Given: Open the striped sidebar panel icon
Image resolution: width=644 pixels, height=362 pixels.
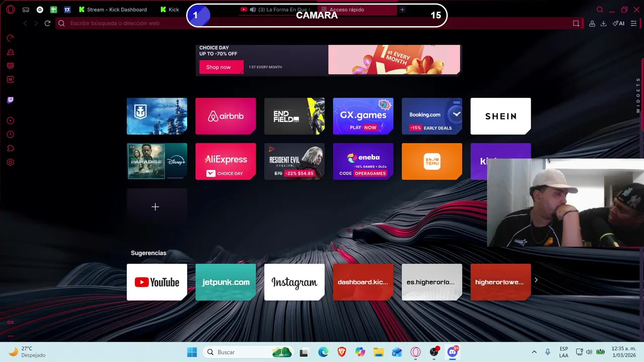Looking at the screenshot, I should (x=11, y=65).
